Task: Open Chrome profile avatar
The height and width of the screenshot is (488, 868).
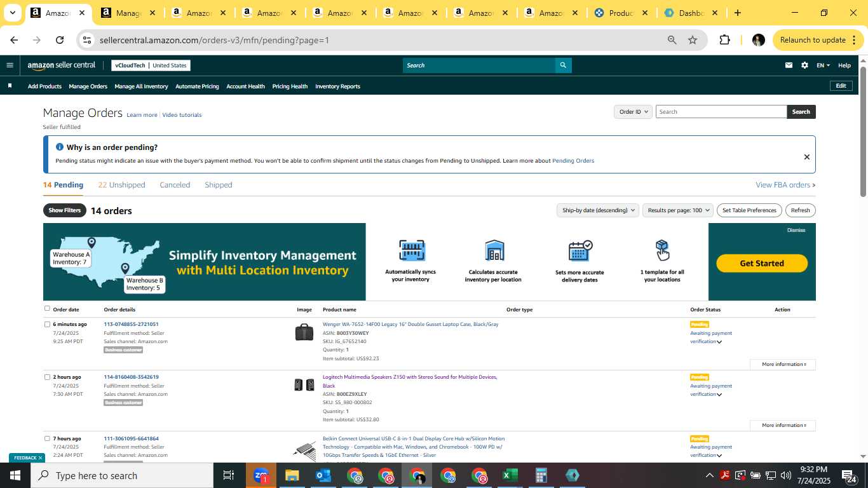Action: pyautogui.click(x=758, y=40)
